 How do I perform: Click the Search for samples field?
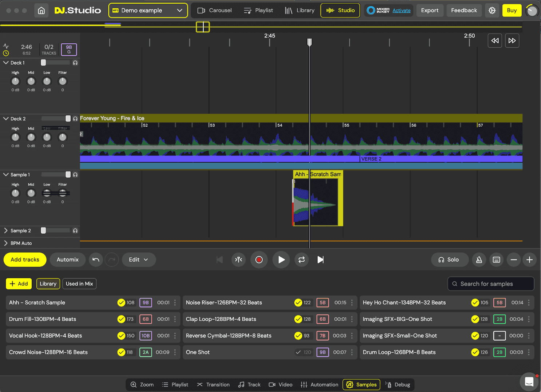(x=490, y=284)
